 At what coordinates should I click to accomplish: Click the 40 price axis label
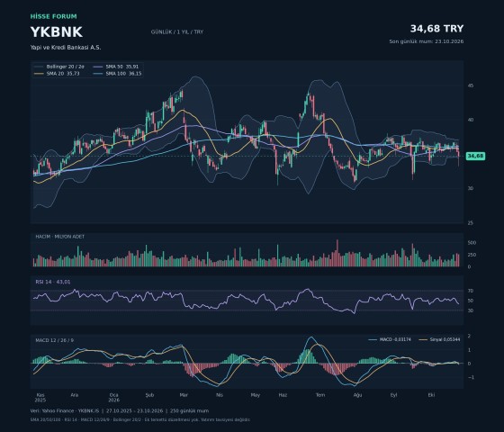pyautogui.click(x=471, y=120)
